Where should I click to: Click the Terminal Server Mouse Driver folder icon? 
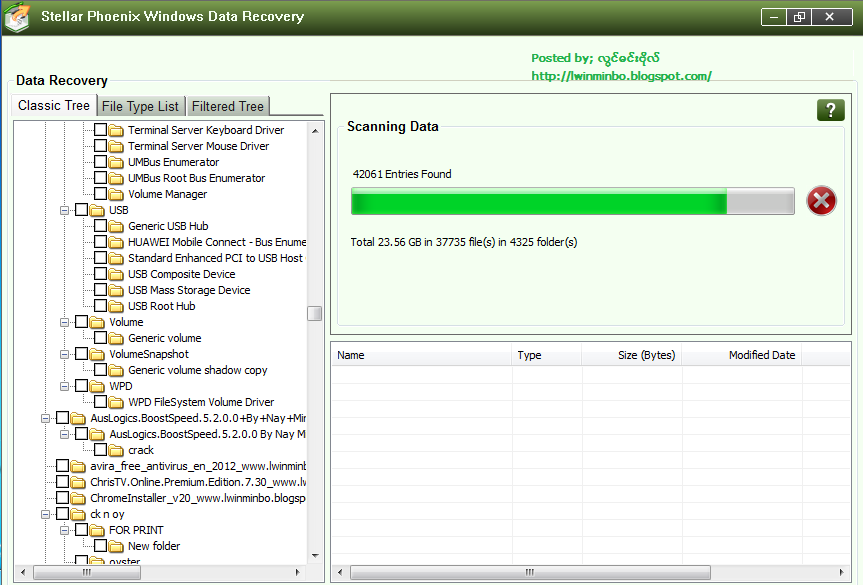(x=116, y=146)
